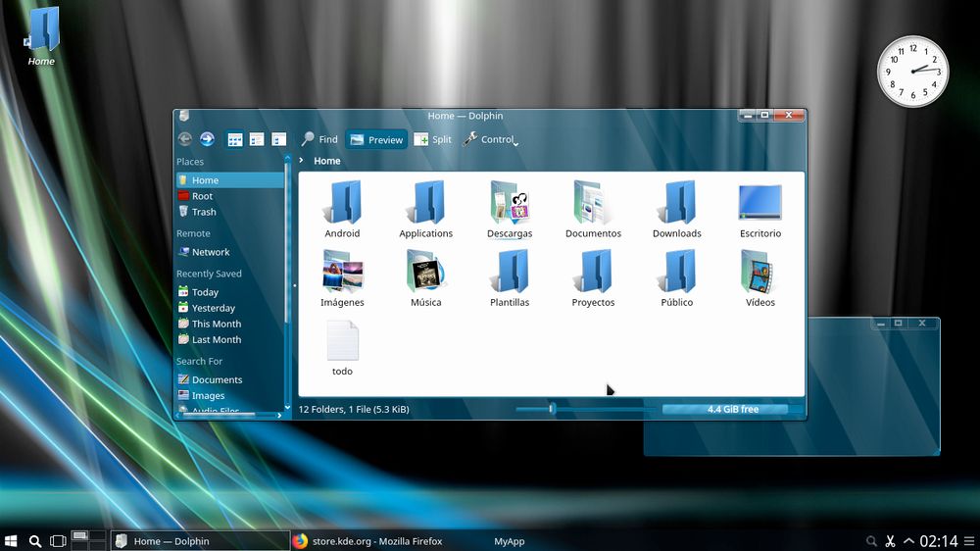The width and height of the screenshot is (980, 551).
Task: Go back with the Dolphin back arrow
Action: pos(184,139)
